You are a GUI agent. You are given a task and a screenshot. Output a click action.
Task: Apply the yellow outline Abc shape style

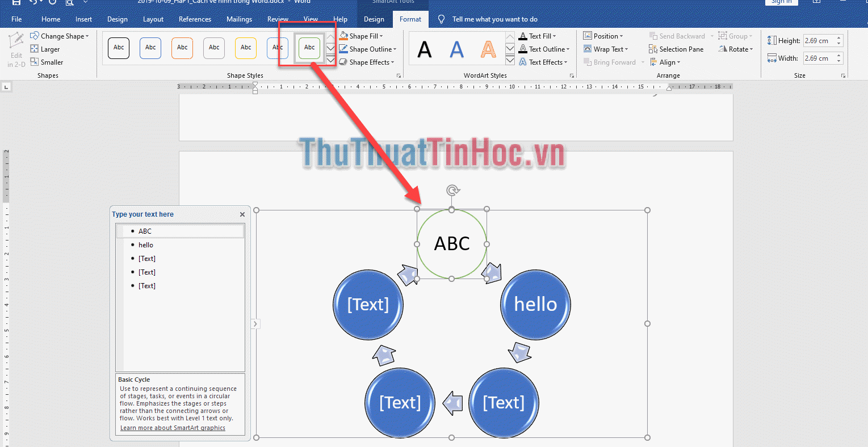point(246,48)
